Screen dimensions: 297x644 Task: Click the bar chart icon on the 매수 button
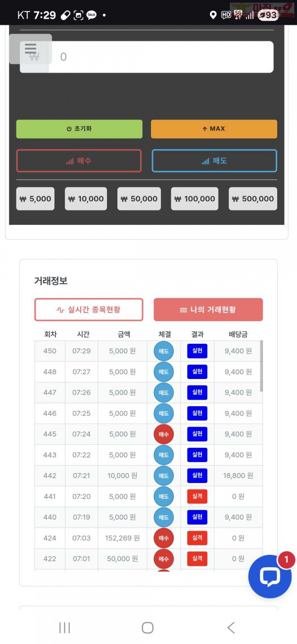point(70,161)
